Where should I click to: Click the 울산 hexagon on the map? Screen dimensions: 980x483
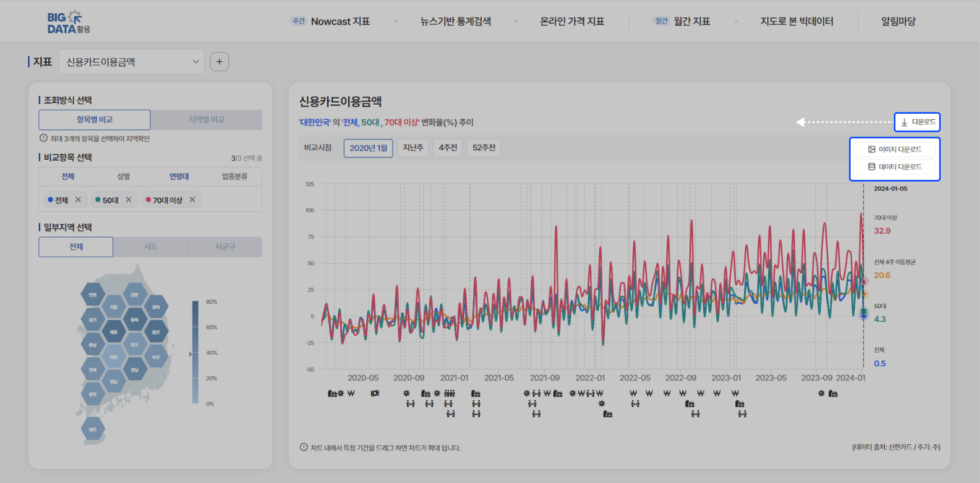[x=156, y=332]
